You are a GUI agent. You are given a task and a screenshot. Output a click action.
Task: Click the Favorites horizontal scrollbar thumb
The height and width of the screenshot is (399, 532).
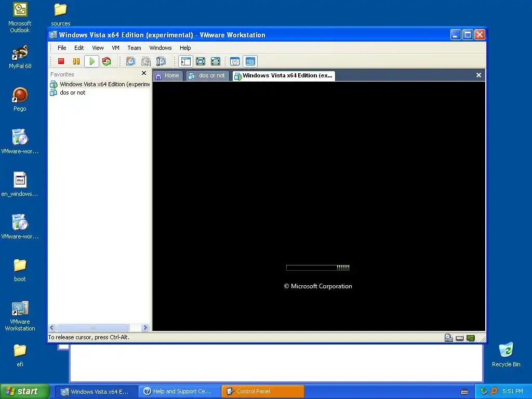coord(92,327)
